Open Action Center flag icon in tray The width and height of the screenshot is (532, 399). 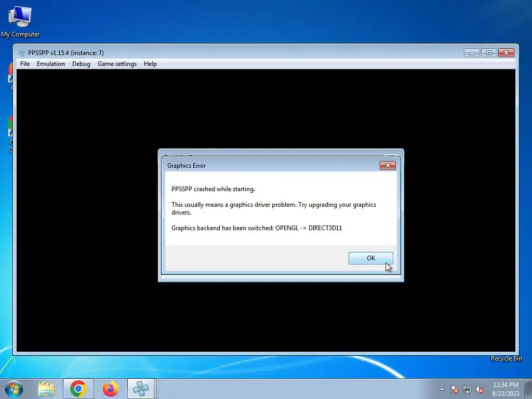[454, 389]
